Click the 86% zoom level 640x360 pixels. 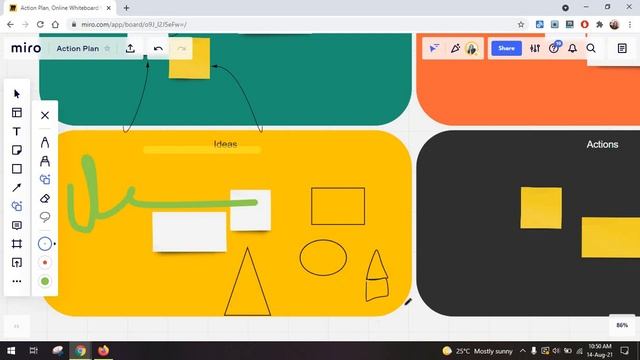tap(622, 325)
